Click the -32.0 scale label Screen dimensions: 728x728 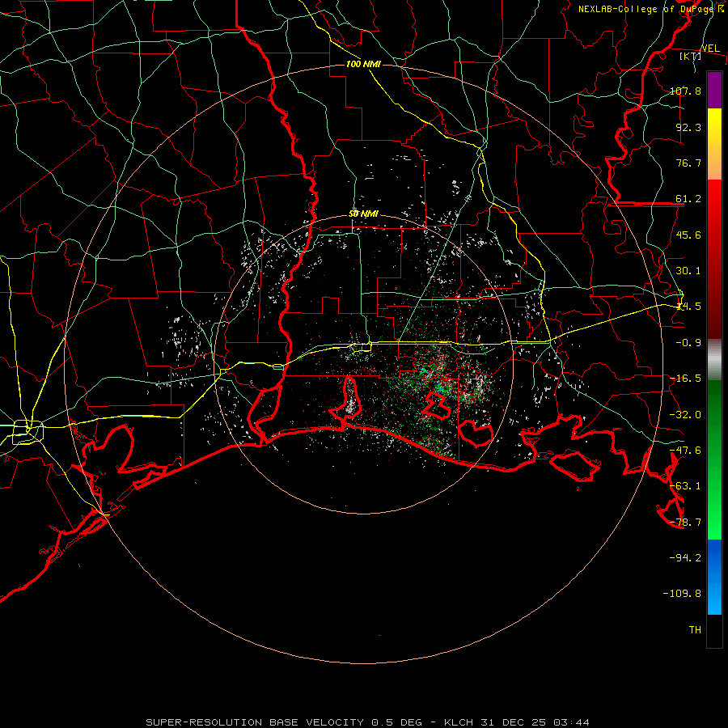pos(685,415)
